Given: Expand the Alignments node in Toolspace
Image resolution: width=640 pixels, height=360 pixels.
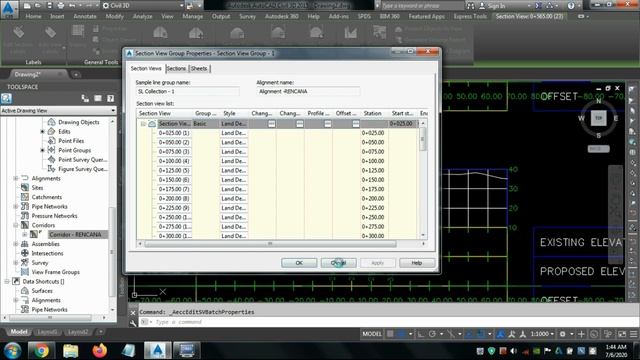Looking at the screenshot, I should pos(16,178).
